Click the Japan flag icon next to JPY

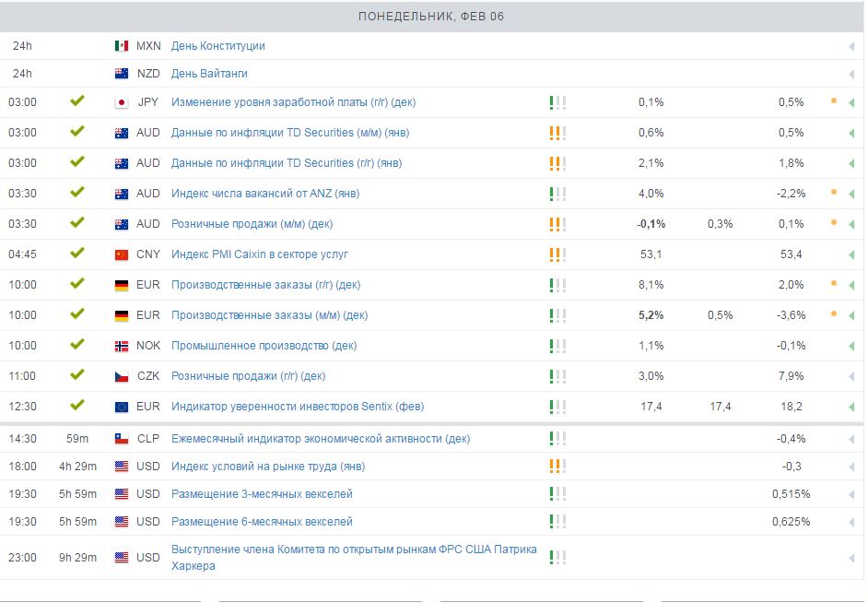click(122, 102)
